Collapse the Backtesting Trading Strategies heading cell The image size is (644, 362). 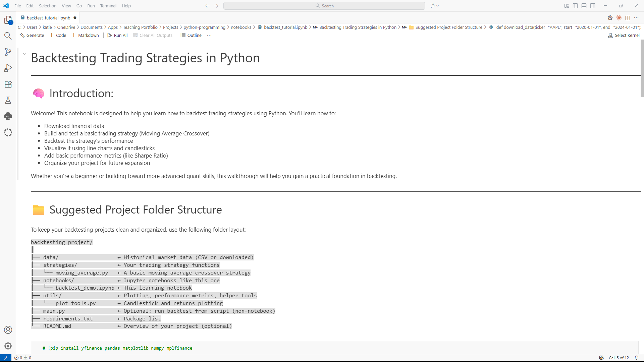(x=25, y=54)
